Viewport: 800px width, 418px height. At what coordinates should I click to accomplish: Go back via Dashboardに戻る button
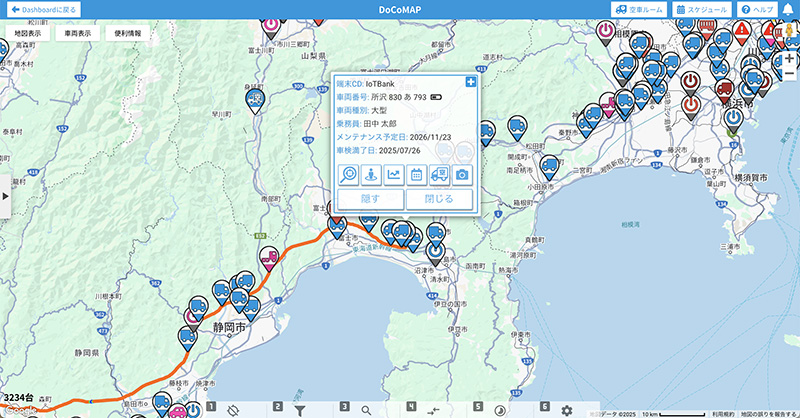pyautogui.click(x=43, y=9)
